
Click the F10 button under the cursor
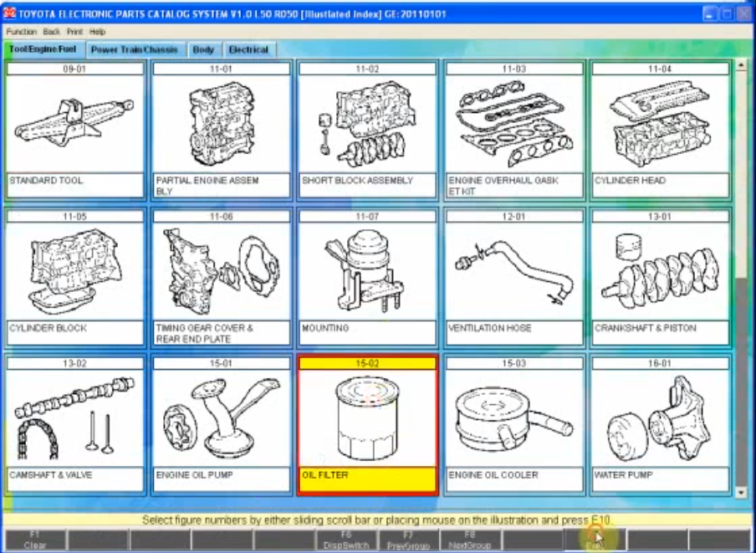coord(595,540)
